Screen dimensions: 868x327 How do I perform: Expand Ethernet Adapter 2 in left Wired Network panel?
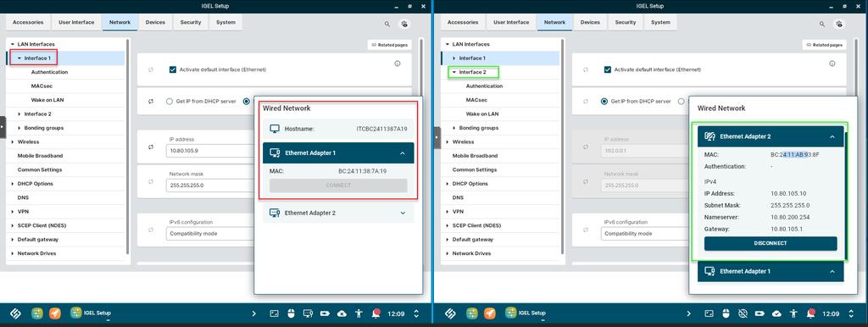coord(403,213)
